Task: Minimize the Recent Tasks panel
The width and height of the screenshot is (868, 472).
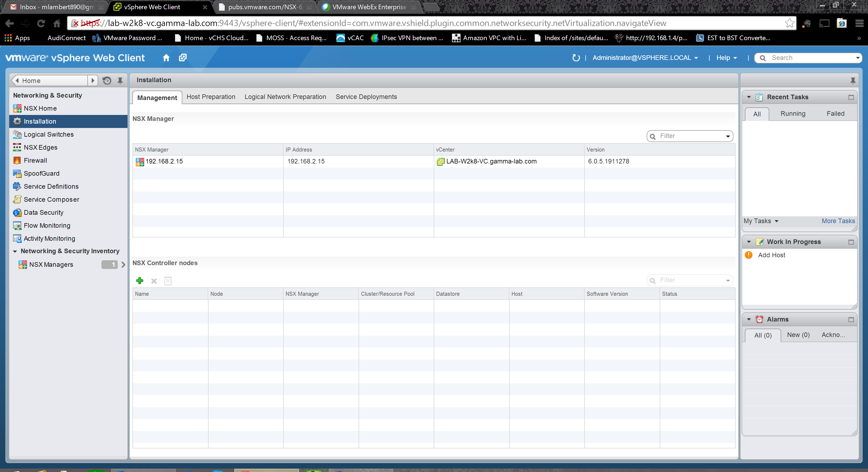Action: (851, 97)
